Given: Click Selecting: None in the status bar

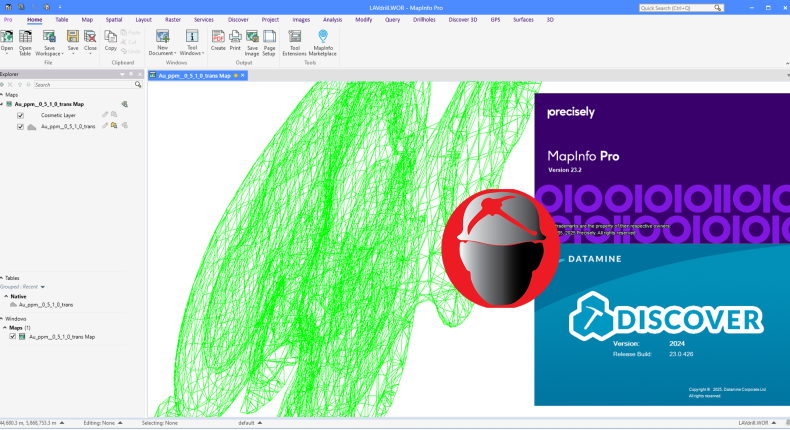Looking at the screenshot, I should point(160,423).
